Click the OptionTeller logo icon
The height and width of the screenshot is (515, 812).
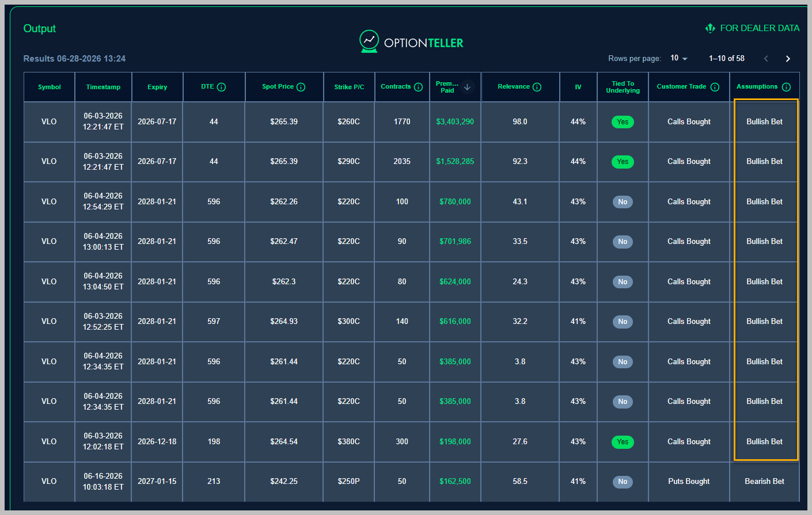pyautogui.click(x=369, y=41)
